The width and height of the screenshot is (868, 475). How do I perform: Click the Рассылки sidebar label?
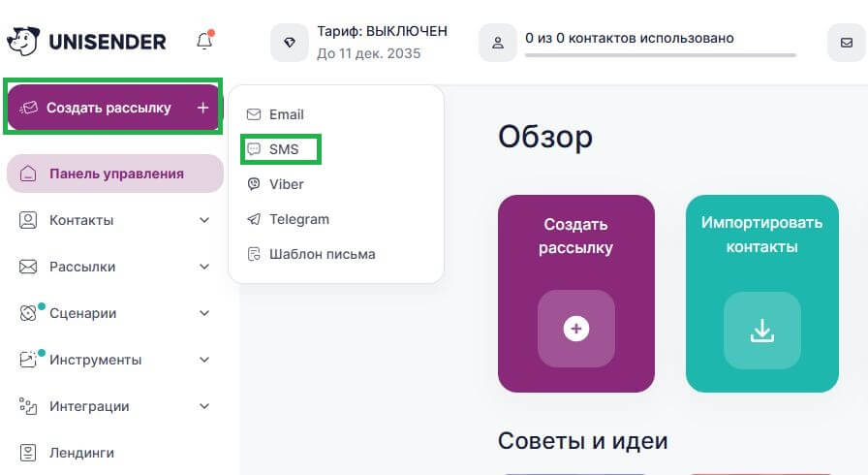tap(82, 267)
